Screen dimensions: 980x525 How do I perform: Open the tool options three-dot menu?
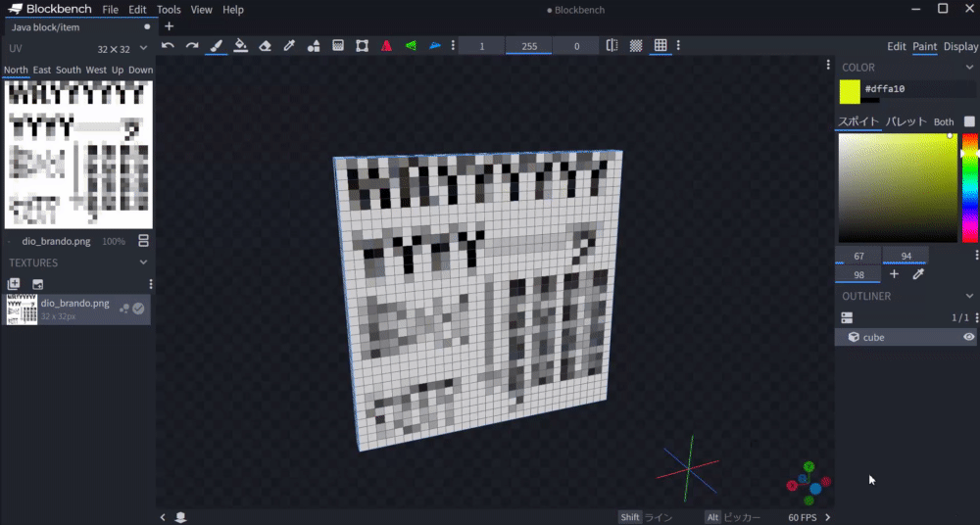coord(453,46)
